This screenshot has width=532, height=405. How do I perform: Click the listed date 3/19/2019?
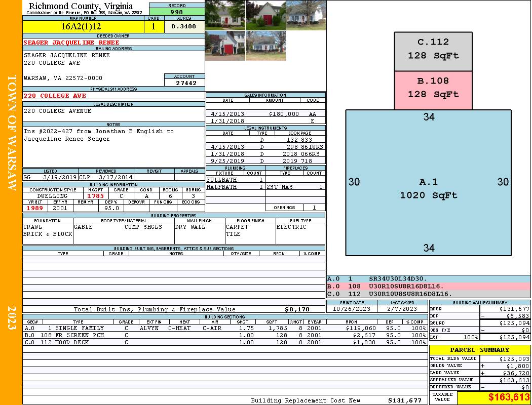tap(60, 177)
